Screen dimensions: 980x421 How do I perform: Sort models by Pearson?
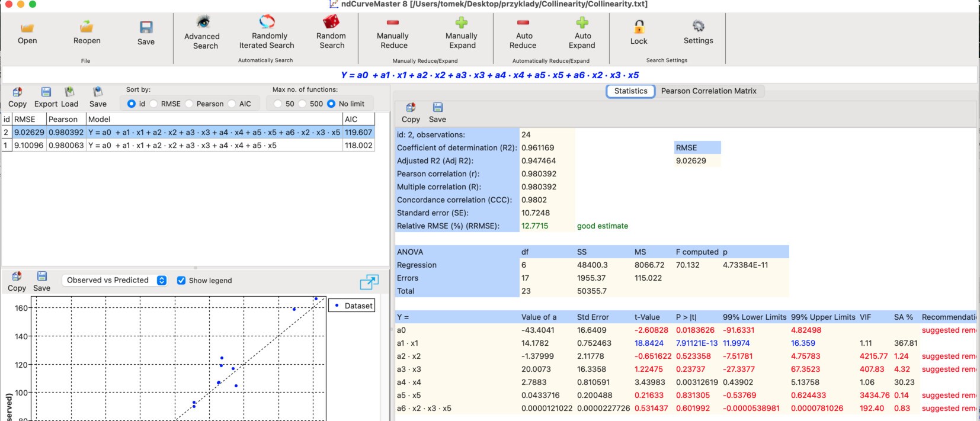point(189,104)
